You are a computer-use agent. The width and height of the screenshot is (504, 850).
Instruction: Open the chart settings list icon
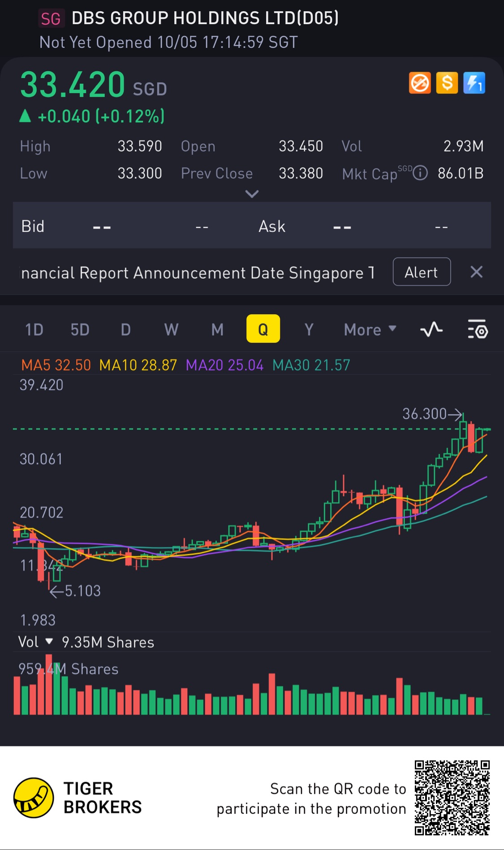478,330
